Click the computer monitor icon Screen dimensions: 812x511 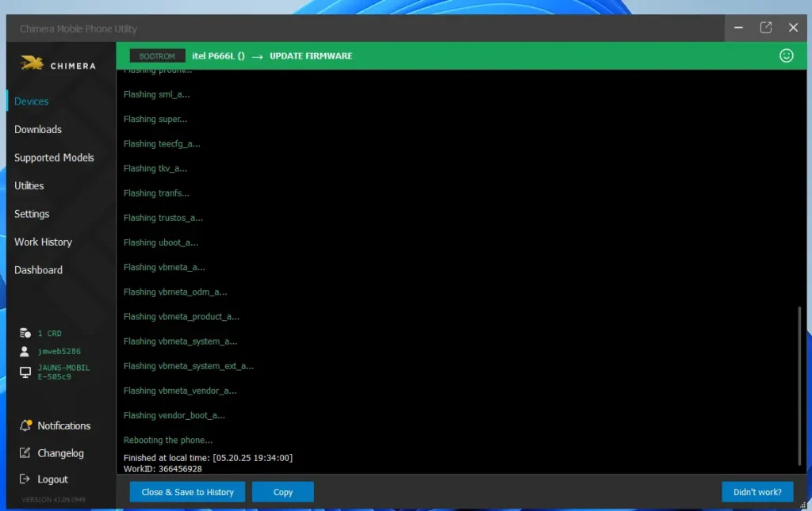point(25,372)
